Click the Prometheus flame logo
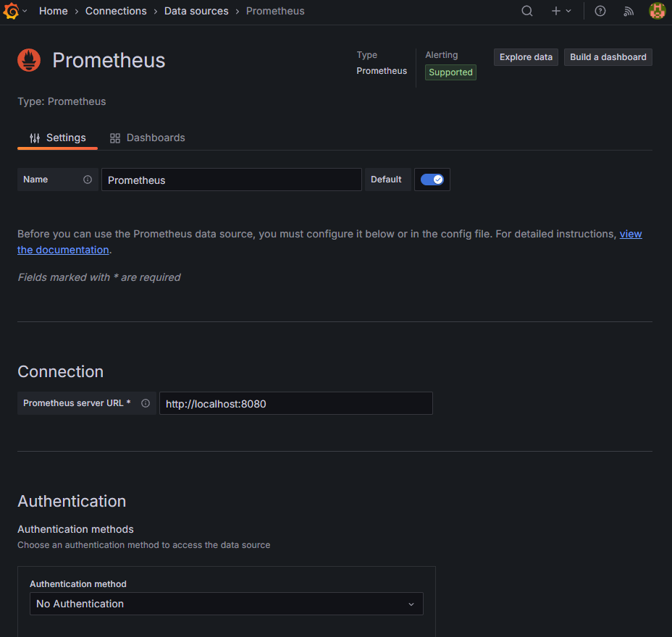This screenshot has width=672, height=637. click(x=29, y=60)
